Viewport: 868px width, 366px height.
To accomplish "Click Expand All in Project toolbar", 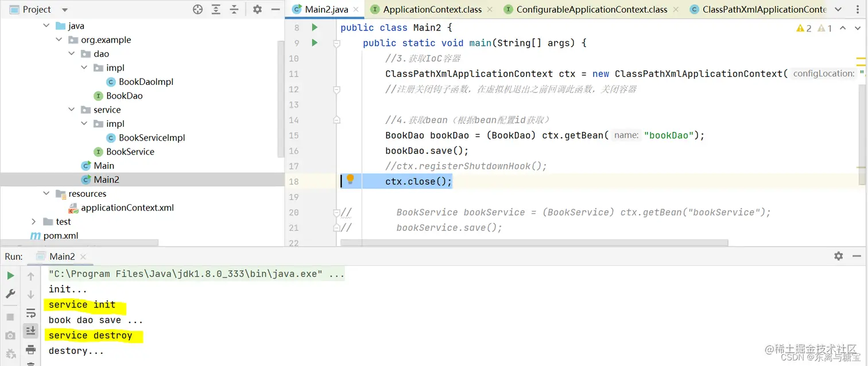I will click(216, 9).
